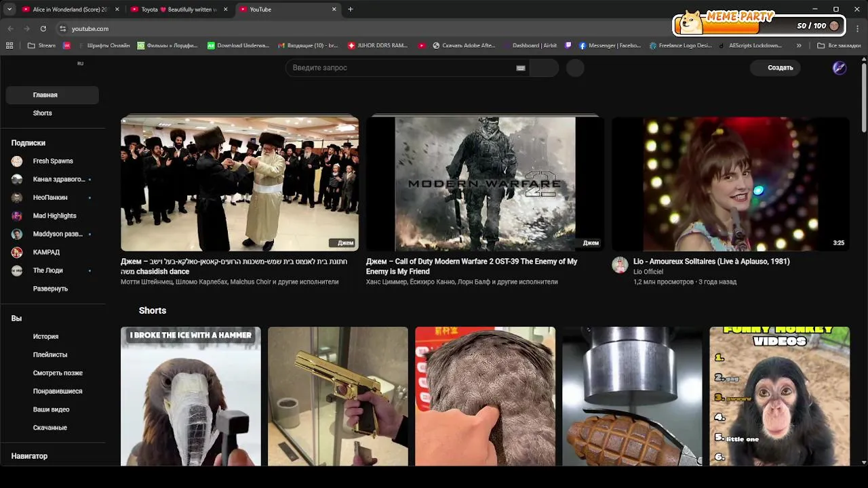Image resolution: width=868 pixels, height=488 pixels.
Task: Open the Подписки section heading
Action: tap(28, 143)
